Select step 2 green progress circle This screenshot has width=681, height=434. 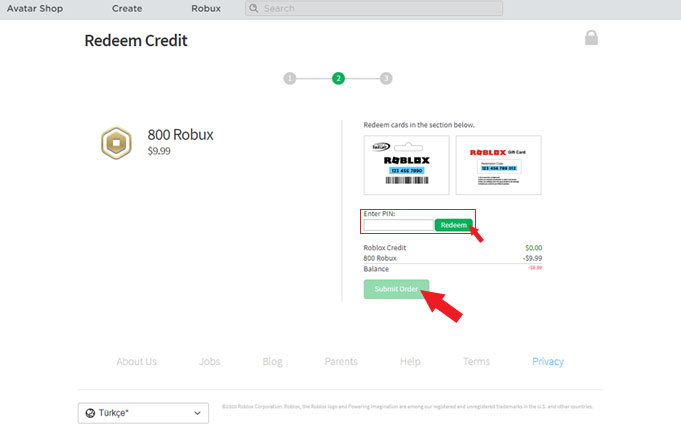[x=338, y=78]
